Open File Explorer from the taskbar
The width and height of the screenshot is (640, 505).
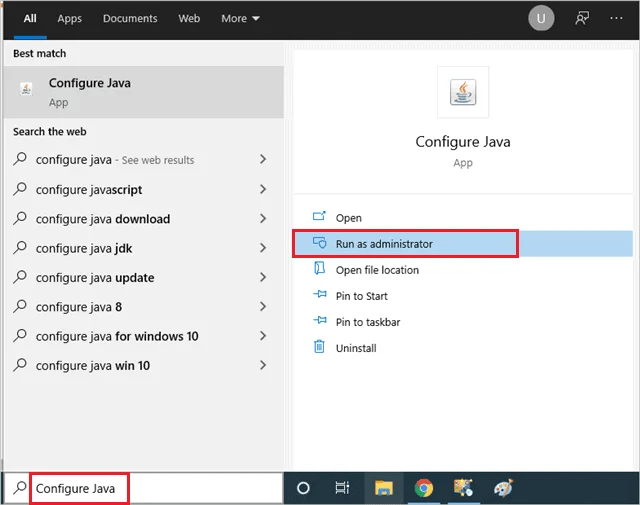point(384,488)
